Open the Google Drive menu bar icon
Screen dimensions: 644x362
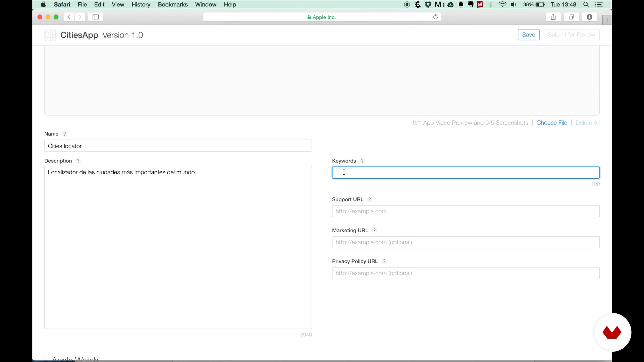pyautogui.click(x=450, y=5)
